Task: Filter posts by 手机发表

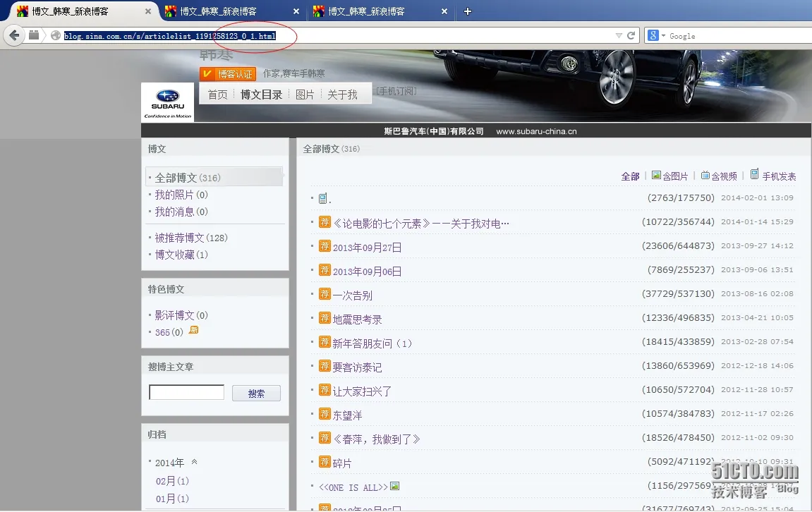Action: click(773, 176)
